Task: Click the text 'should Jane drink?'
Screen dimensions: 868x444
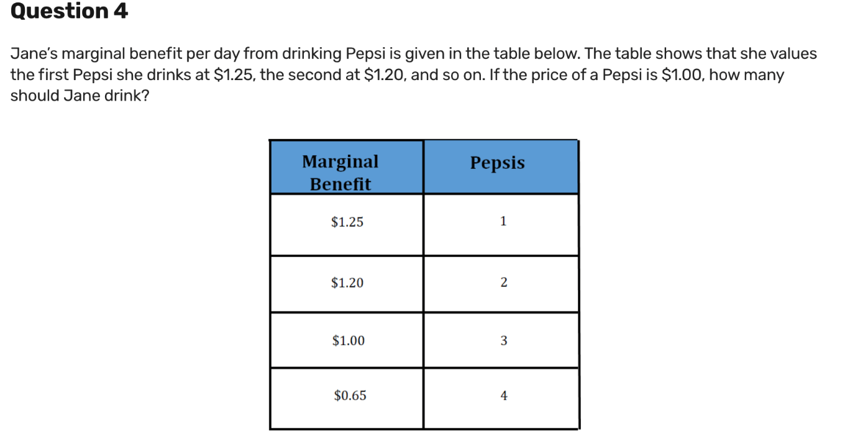Action: click(x=80, y=97)
